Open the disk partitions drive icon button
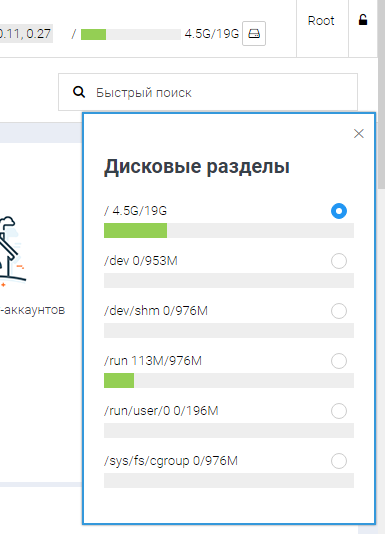385x534 pixels. coord(254,33)
